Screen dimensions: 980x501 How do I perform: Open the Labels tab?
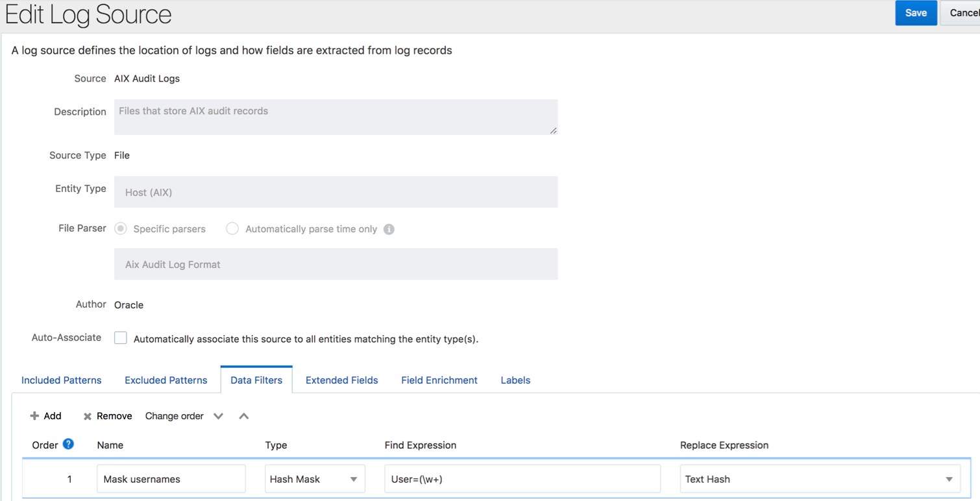click(515, 380)
